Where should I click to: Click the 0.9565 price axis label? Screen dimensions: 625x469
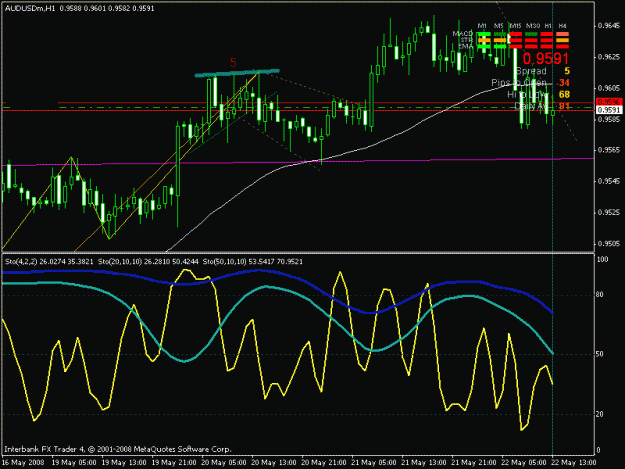(x=609, y=150)
